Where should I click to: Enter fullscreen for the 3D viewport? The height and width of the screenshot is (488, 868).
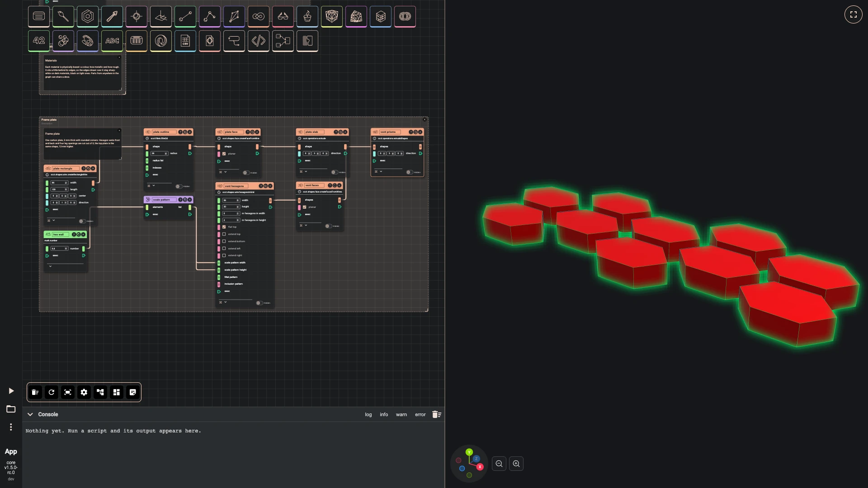pyautogui.click(x=854, y=14)
